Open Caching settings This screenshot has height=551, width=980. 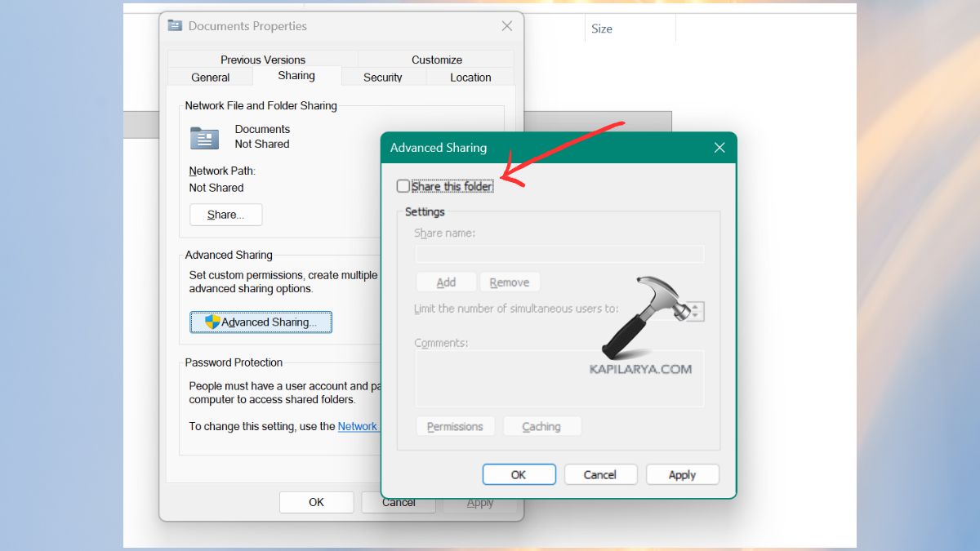tap(541, 425)
